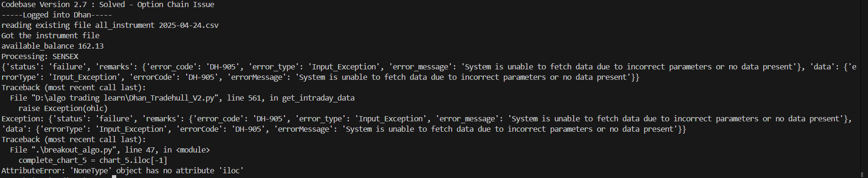Click the first 'Traceback (most recent call last)' line
The image size is (868, 178).
coord(74,88)
